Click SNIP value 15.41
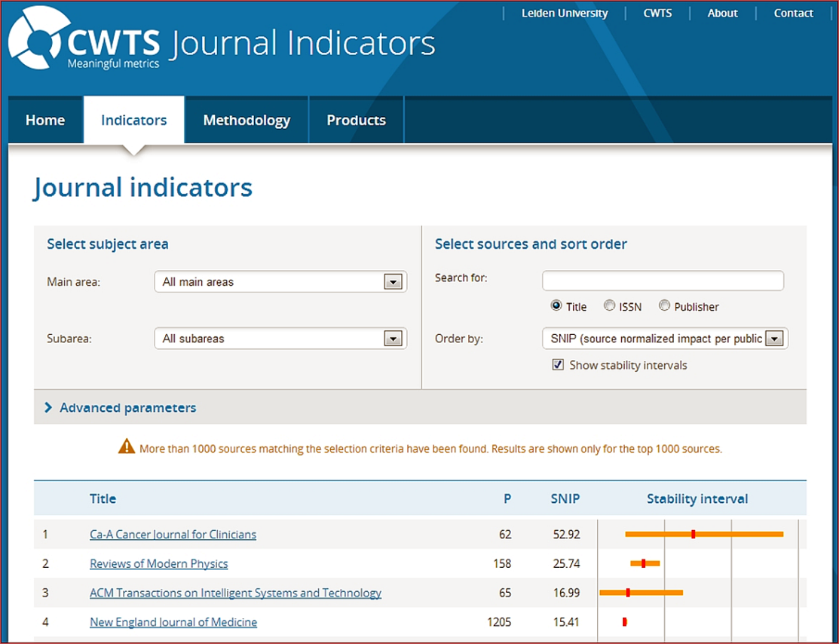The width and height of the screenshot is (839, 644). (x=567, y=622)
